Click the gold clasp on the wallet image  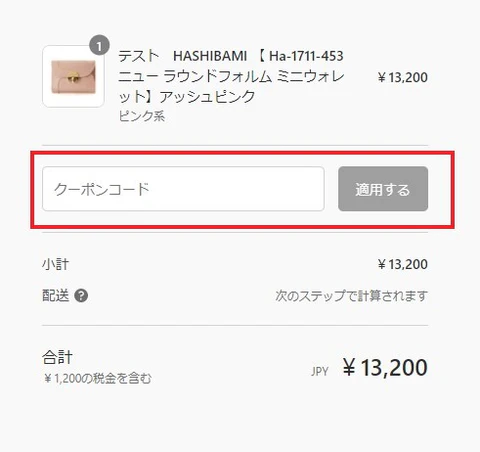[x=73, y=78]
